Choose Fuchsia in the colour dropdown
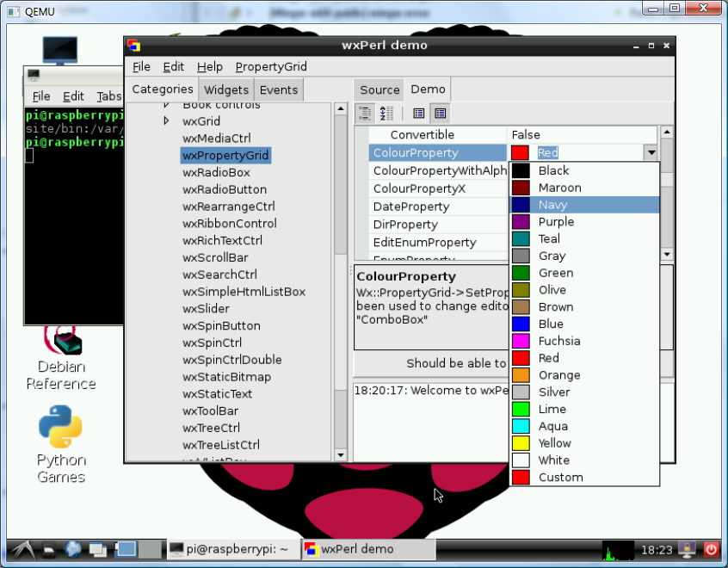 point(584,342)
